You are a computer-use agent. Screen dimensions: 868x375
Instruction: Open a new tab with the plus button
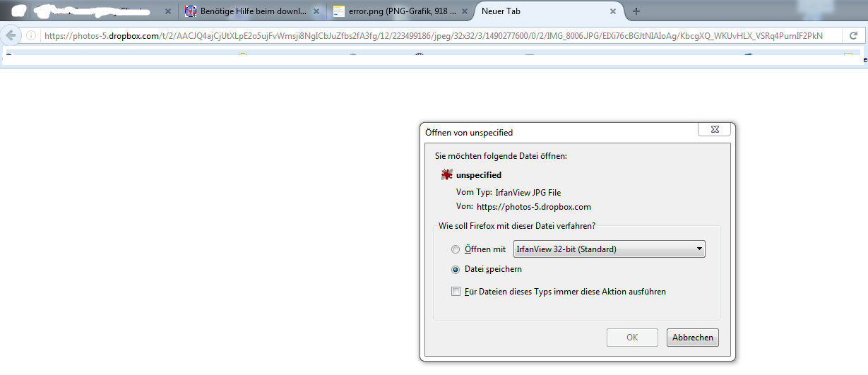[x=636, y=11]
